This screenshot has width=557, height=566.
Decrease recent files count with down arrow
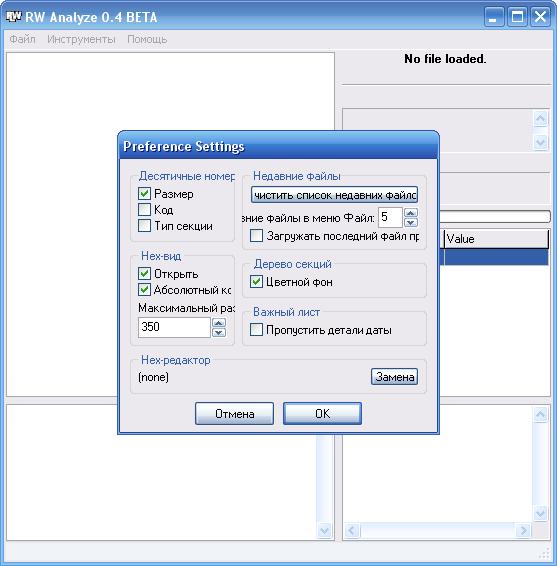(x=411, y=222)
